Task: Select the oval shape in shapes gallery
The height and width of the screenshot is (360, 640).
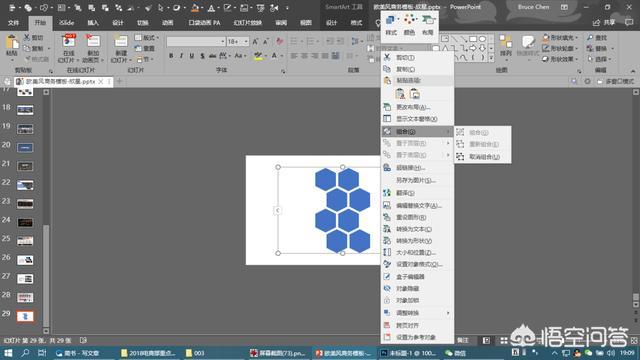Action: pos(482,39)
